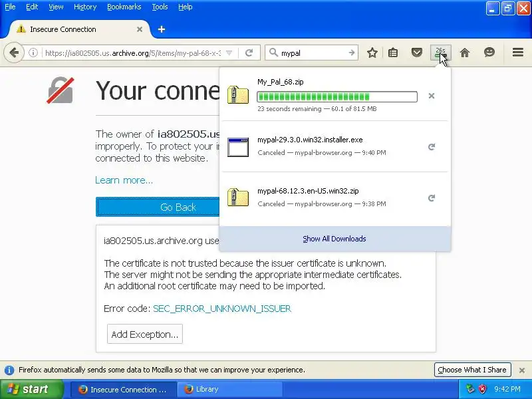The height and width of the screenshot is (399, 532).
Task: Click '23 seconds remaining' status text
Action: point(289,109)
